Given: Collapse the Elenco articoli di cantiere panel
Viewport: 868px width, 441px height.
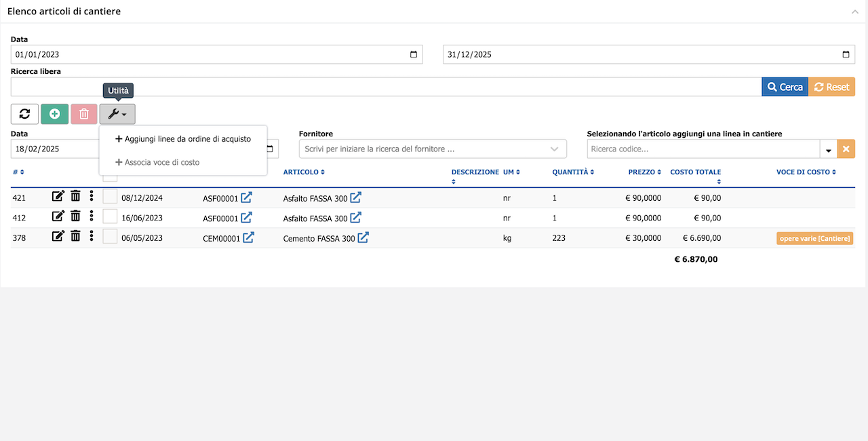Looking at the screenshot, I should coord(855,12).
